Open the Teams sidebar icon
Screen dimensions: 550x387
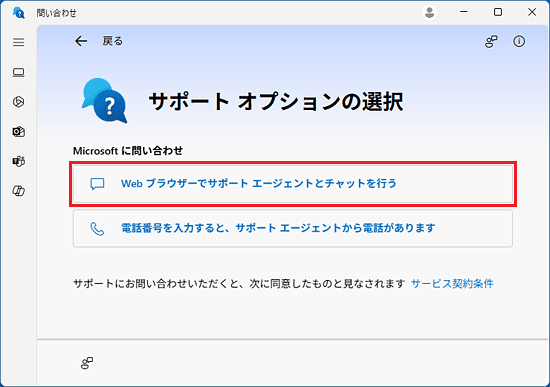click(x=19, y=161)
